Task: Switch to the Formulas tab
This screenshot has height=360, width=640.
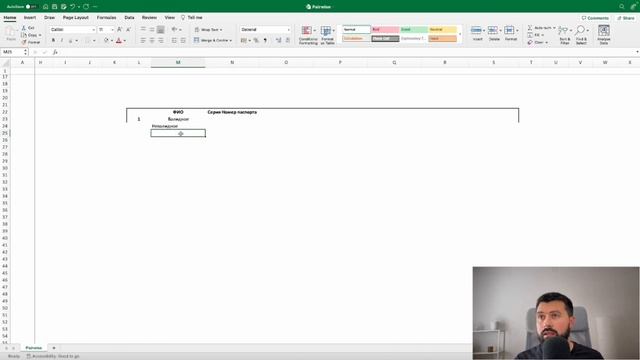Action: pyautogui.click(x=107, y=18)
